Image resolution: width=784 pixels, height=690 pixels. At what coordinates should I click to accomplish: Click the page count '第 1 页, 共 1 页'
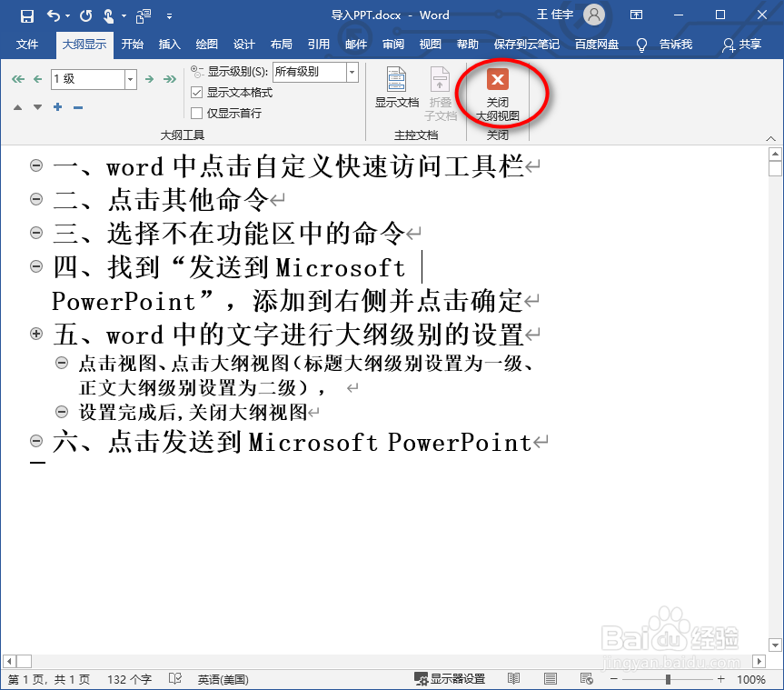pyautogui.click(x=49, y=679)
